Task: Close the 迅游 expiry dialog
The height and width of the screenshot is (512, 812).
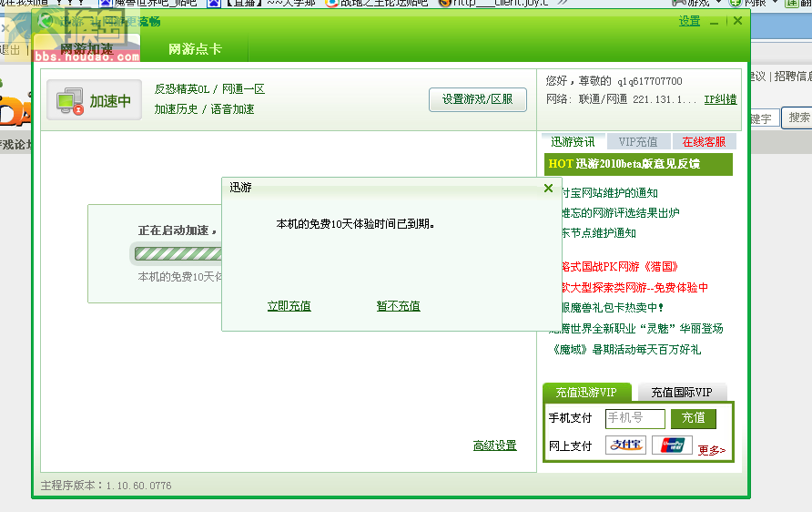Action: point(548,188)
